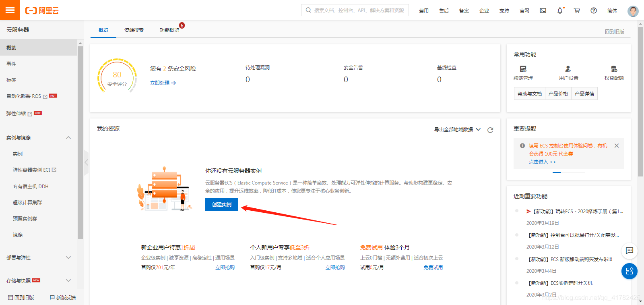Open 弹性伸缩 in sidebar
The height and width of the screenshot is (305, 644).
[x=16, y=114]
